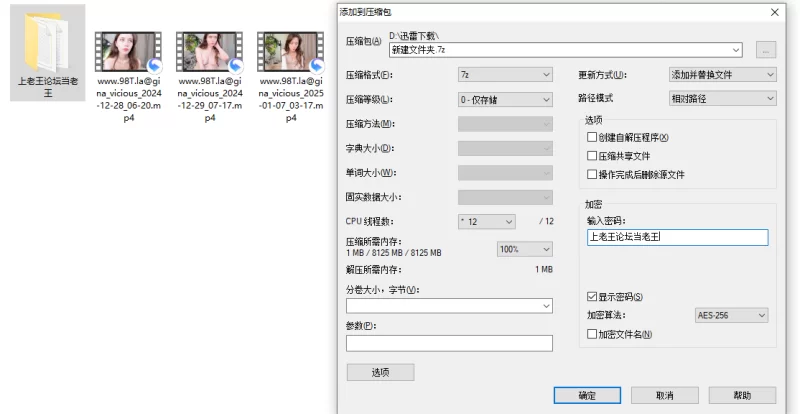This screenshot has width=800, height=414.
Task: Open the 压缩格式 dropdown showing 7z
Action: [505, 75]
